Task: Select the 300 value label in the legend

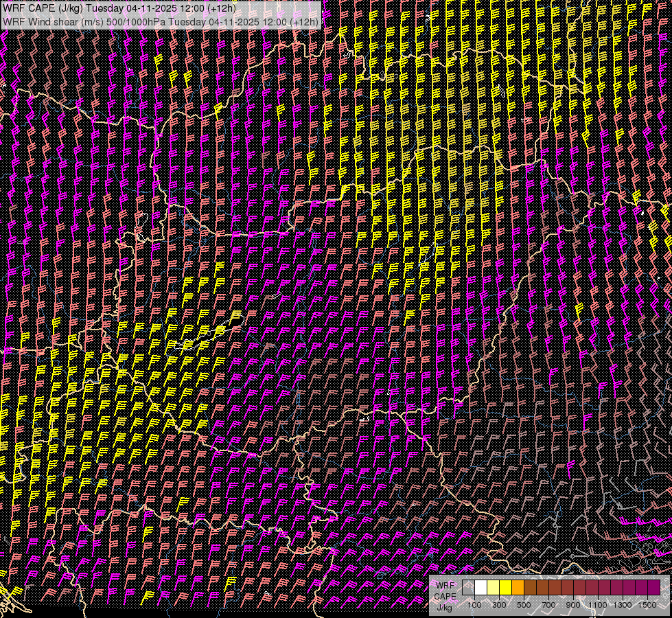Action: (499, 605)
